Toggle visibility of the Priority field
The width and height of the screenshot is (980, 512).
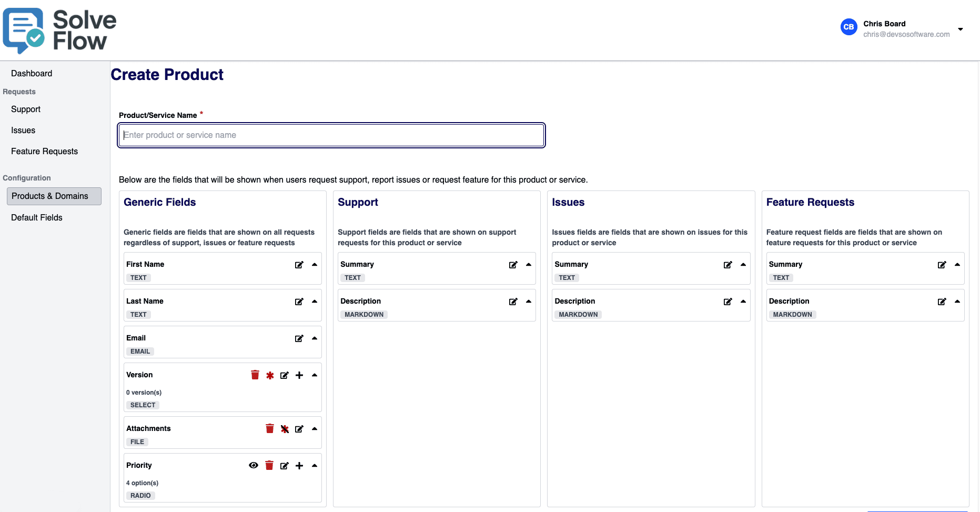pos(253,465)
